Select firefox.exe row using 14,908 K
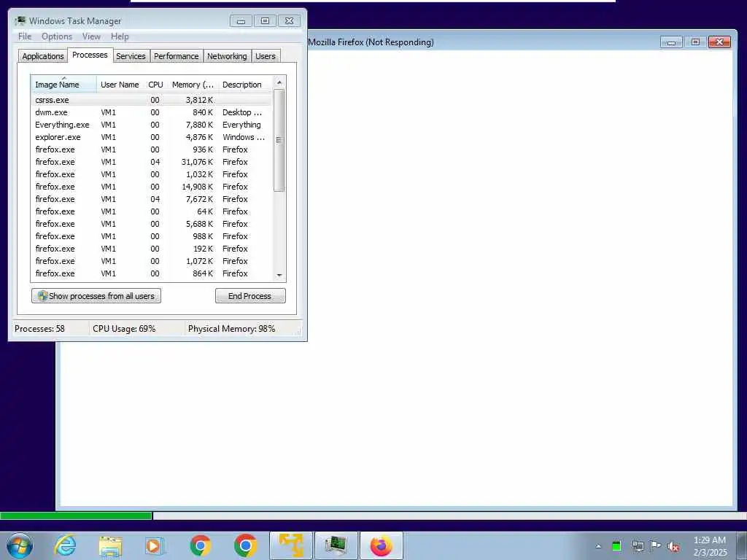The width and height of the screenshot is (747, 560). point(152,187)
